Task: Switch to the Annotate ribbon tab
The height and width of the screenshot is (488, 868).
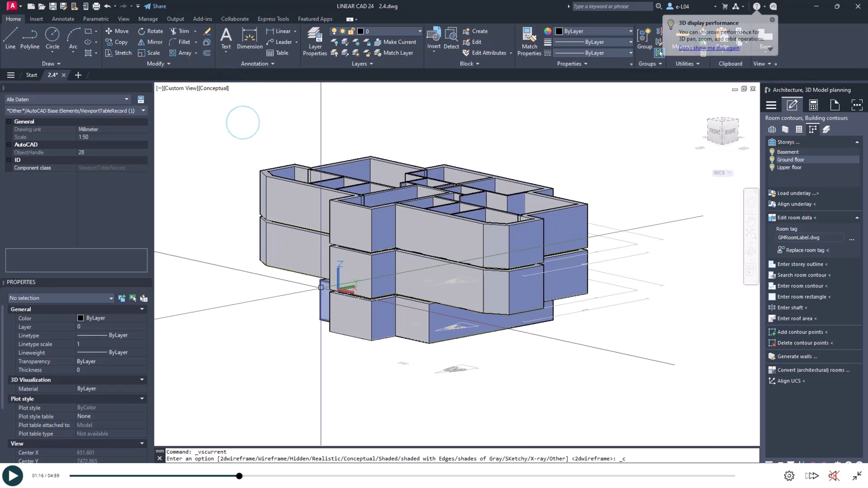Action: (63, 19)
